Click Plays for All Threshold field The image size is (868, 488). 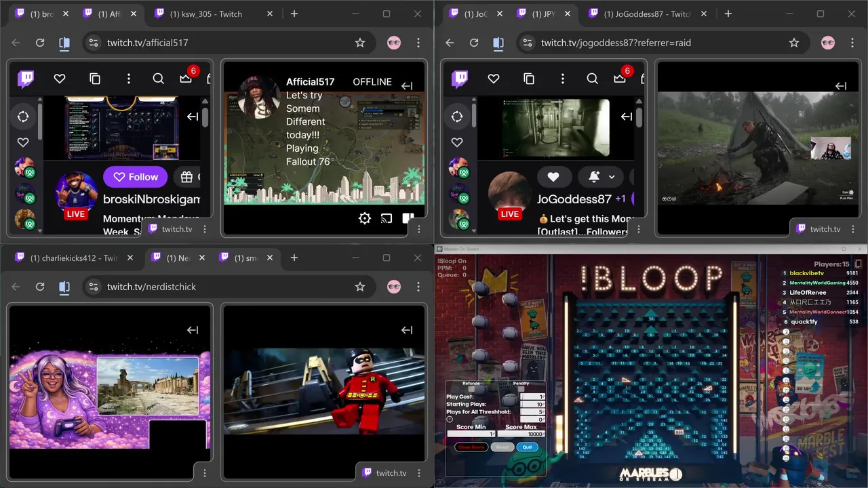coord(532,411)
